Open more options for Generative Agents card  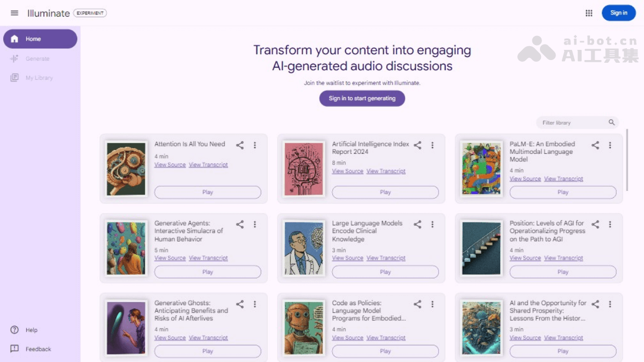pyautogui.click(x=255, y=224)
